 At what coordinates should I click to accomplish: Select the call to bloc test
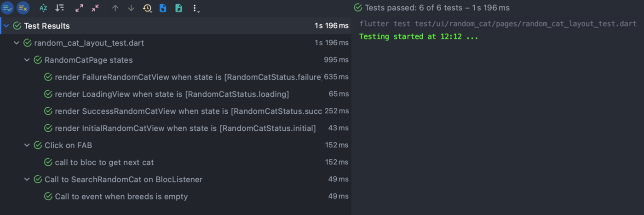(104, 162)
